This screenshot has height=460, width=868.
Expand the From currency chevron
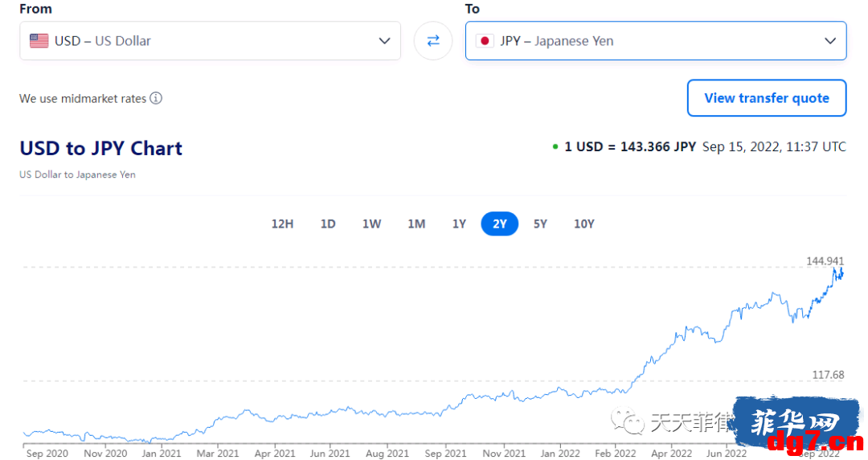click(x=384, y=41)
